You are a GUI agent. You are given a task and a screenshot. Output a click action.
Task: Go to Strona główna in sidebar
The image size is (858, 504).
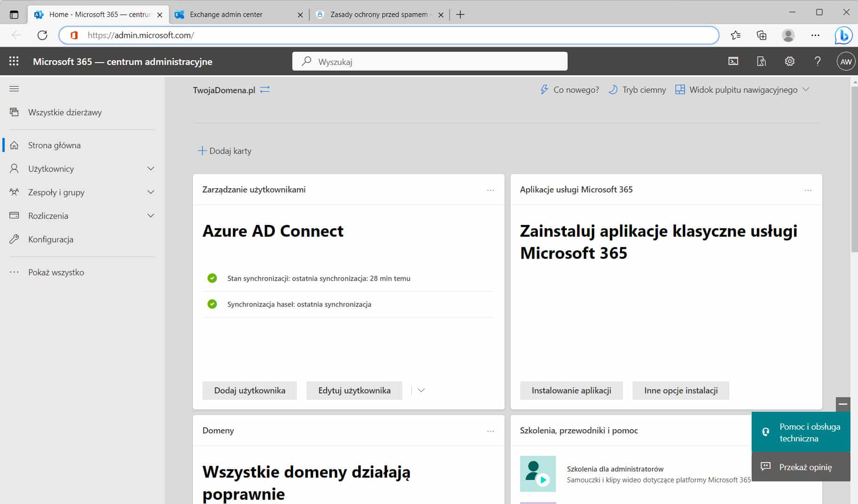pos(54,145)
